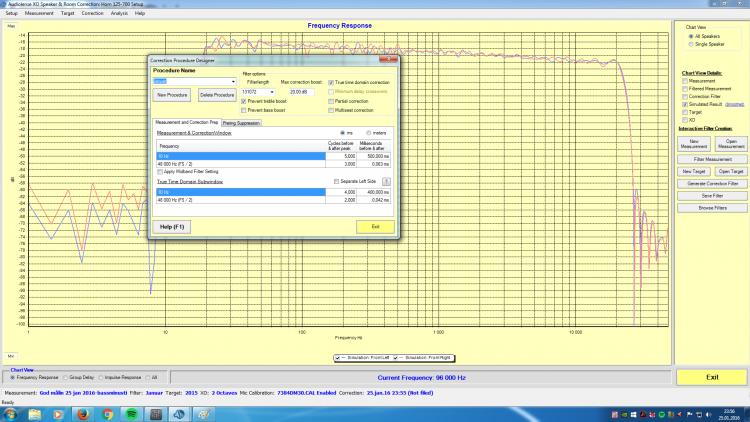Click the Max correction boost input field
The image size is (750, 422).
click(302, 91)
